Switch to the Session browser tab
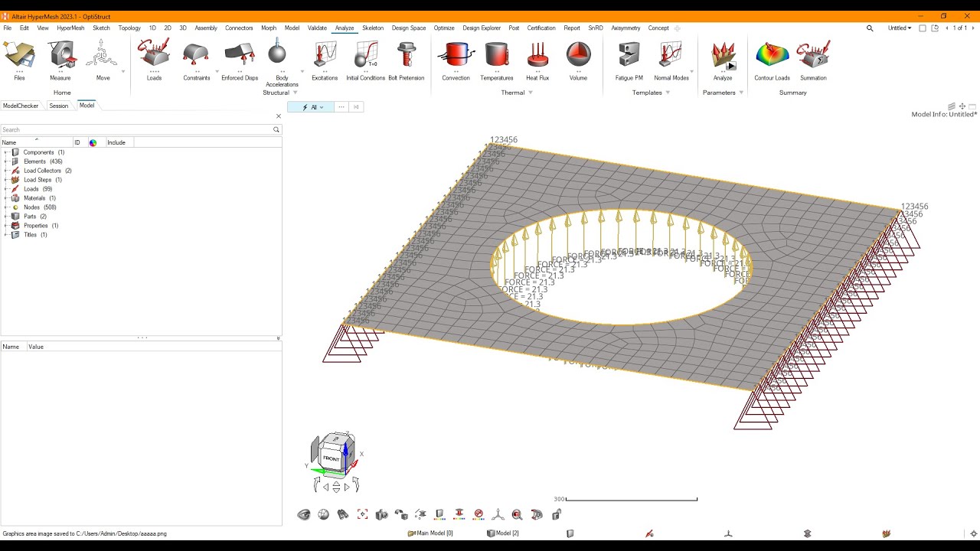 (x=59, y=106)
